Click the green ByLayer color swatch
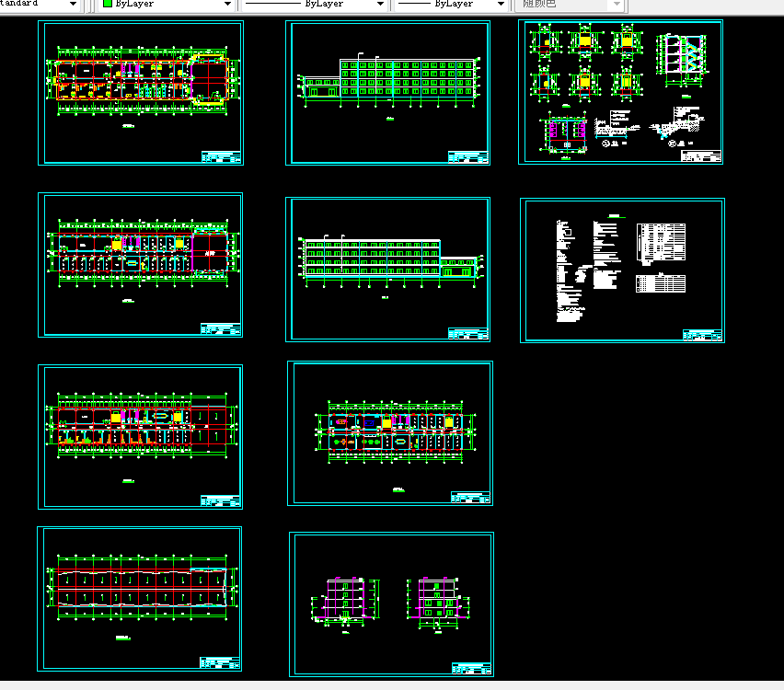Viewport: 784px width, 690px height. tap(107, 4)
